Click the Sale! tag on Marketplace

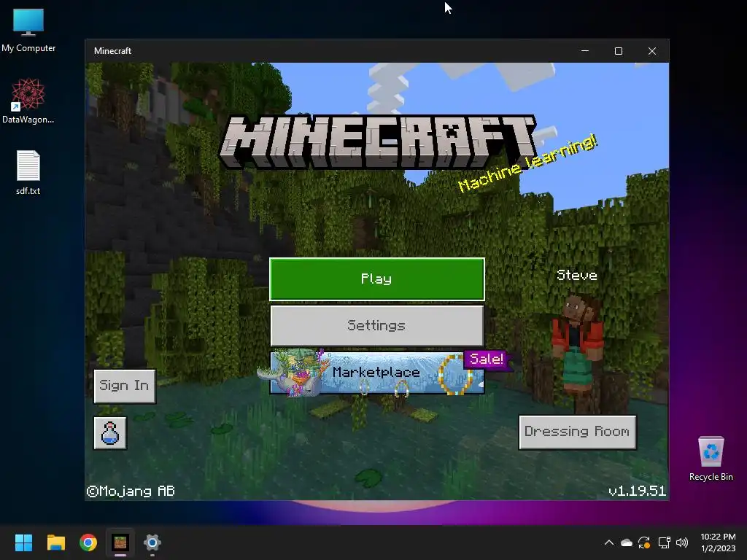pyautogui.click(x=487, y=359)
